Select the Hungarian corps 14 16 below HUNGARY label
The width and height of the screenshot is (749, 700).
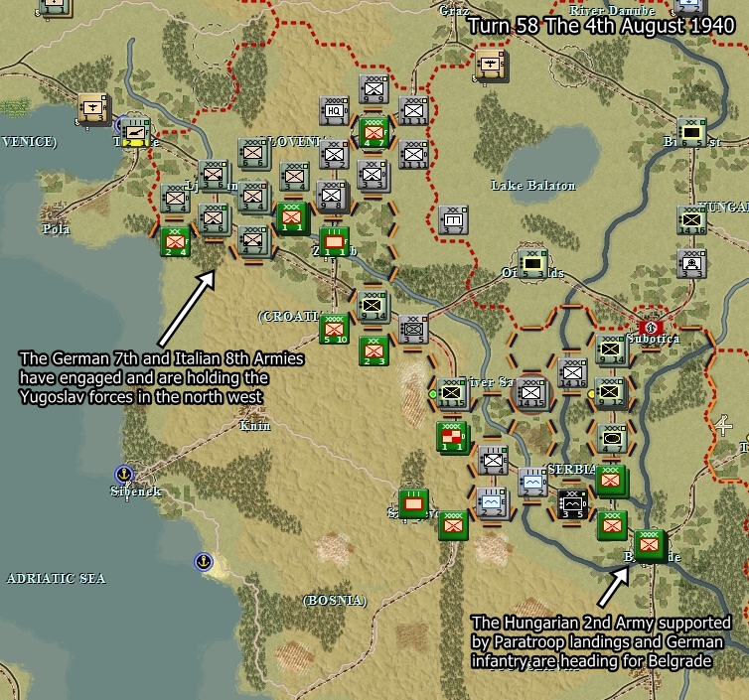click(691, 219)
